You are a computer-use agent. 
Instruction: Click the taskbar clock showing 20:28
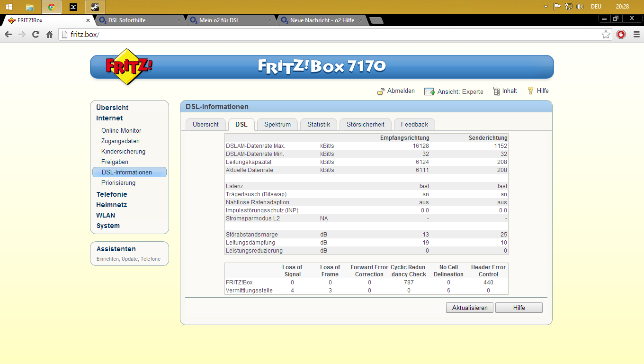point(622,7)
